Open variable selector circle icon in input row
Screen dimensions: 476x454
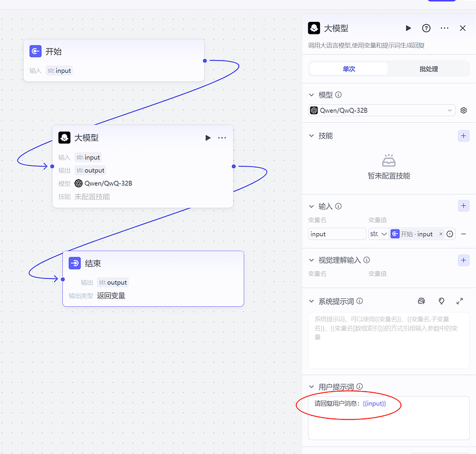(x=450, y=234)
